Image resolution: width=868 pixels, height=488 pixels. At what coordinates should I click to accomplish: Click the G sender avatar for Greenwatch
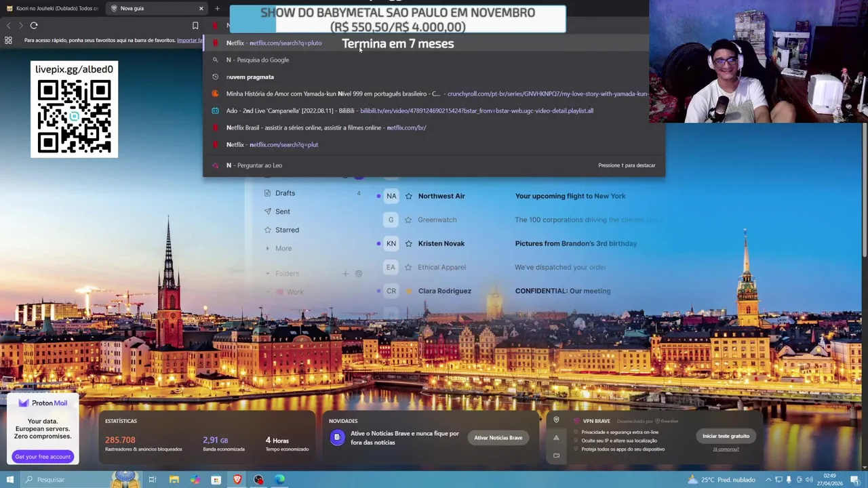pyautogui.click(x=391, y=220)
